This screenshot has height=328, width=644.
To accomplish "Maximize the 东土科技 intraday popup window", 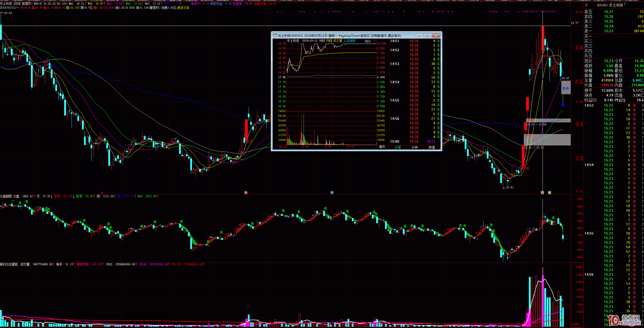I will coord(428,36).
